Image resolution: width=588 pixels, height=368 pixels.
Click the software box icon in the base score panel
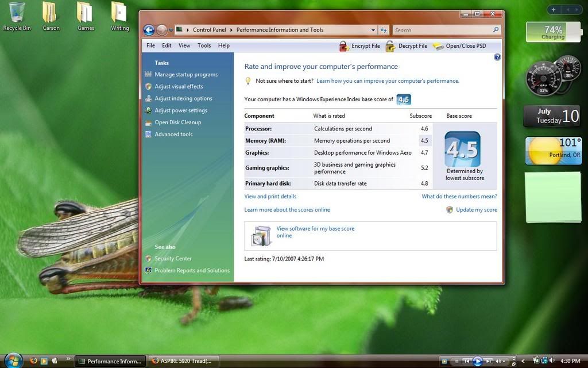coord(261,236)
